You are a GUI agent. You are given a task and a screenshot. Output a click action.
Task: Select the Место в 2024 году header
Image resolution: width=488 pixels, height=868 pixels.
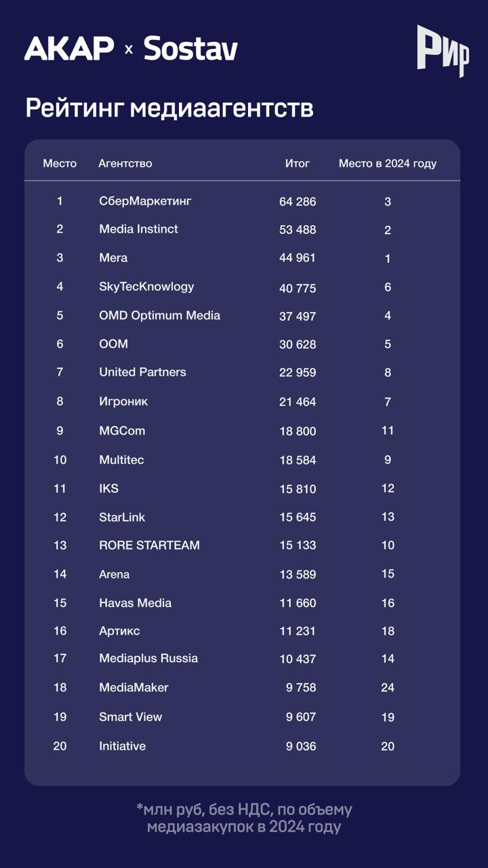point(388,163)
